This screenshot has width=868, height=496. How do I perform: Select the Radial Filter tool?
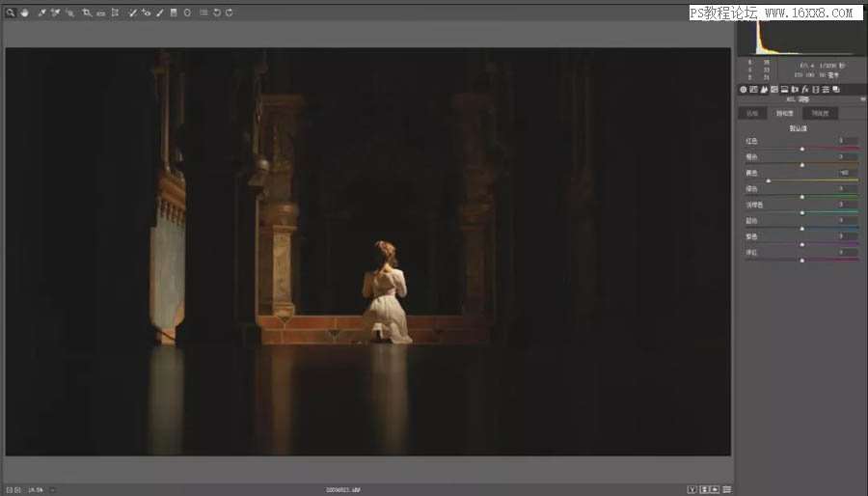187,13
